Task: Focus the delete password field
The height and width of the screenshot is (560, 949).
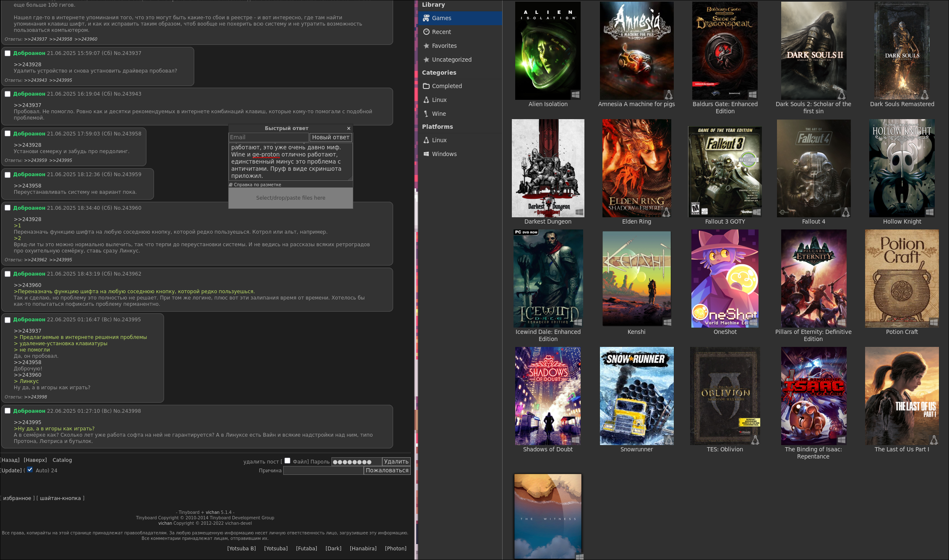Action: (357, 461)
